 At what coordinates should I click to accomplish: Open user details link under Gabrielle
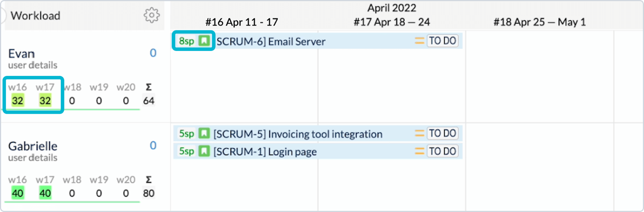click(33, 158)
